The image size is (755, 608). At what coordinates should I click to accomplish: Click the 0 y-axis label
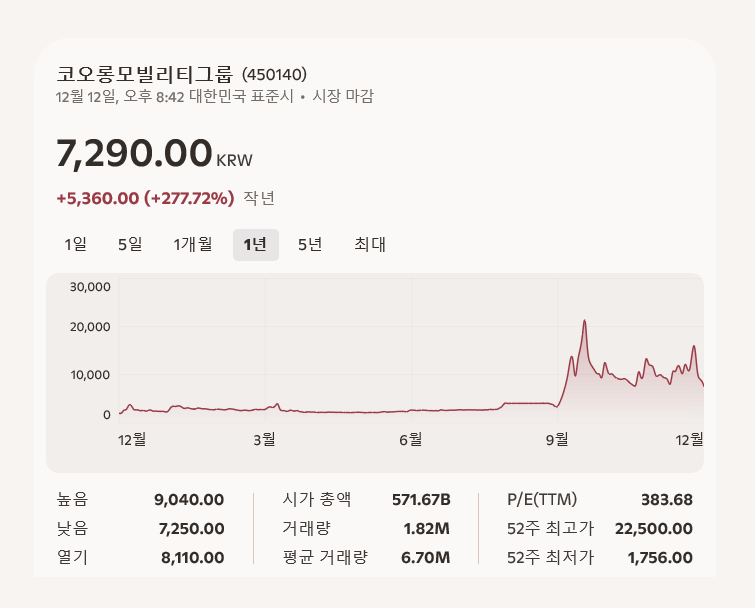tap(107, 415)
